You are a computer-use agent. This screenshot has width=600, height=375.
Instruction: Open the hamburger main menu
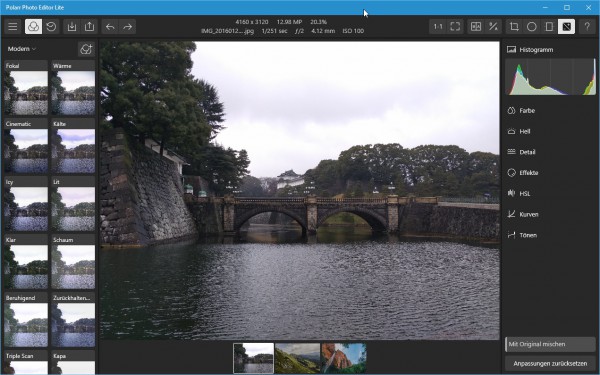13,26
